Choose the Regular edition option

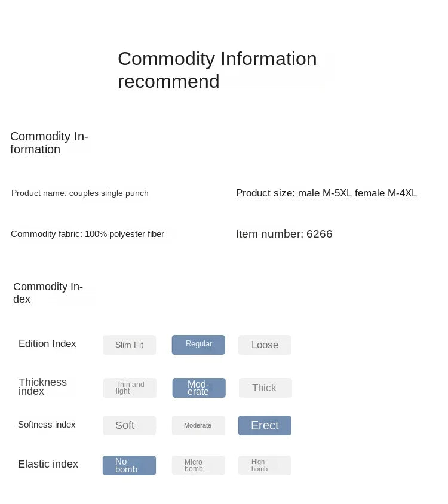tap(198, 345)
